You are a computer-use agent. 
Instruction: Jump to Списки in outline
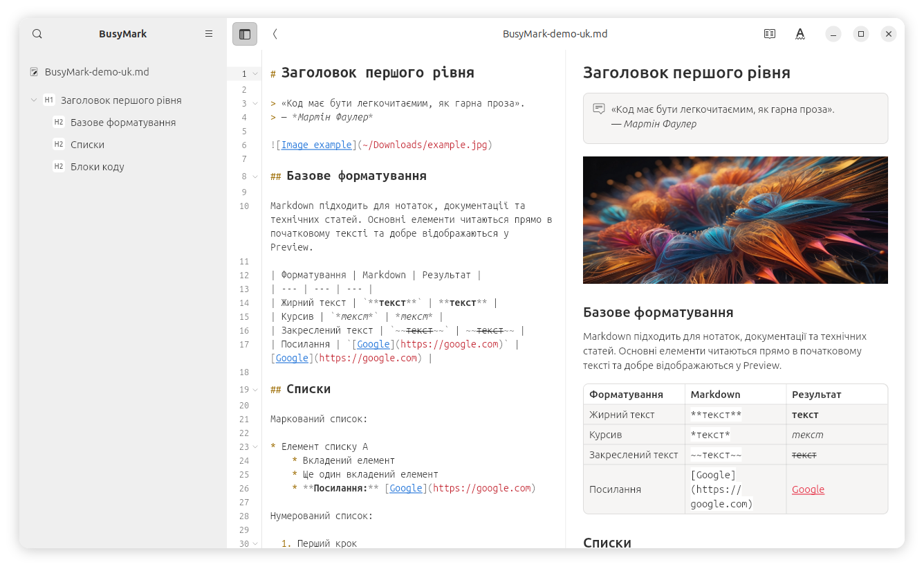pyautogui.click(x=87, y=145)
